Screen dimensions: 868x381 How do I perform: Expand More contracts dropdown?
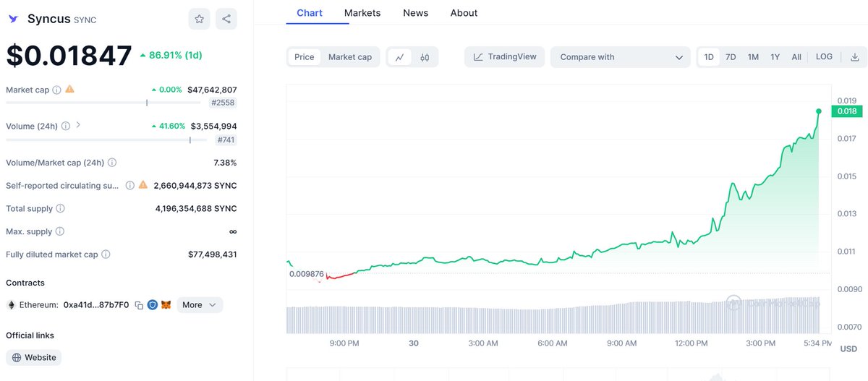click(200, 305)
